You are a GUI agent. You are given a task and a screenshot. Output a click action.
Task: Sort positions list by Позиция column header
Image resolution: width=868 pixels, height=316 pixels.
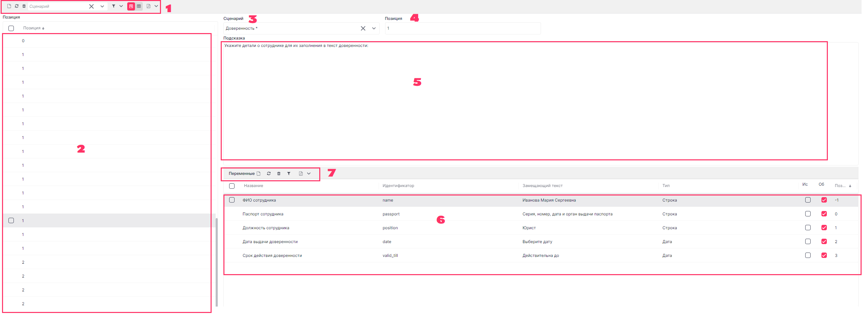(34, 28)
